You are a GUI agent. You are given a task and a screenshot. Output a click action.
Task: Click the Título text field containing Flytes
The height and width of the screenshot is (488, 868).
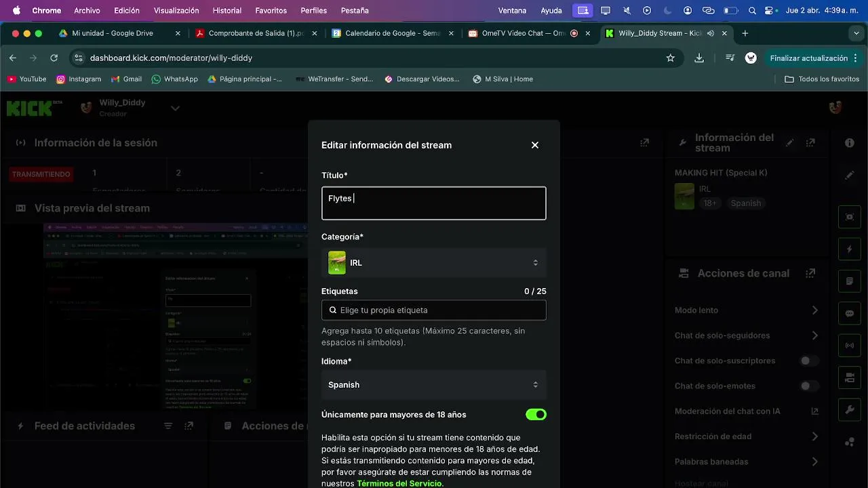[434, 203]
